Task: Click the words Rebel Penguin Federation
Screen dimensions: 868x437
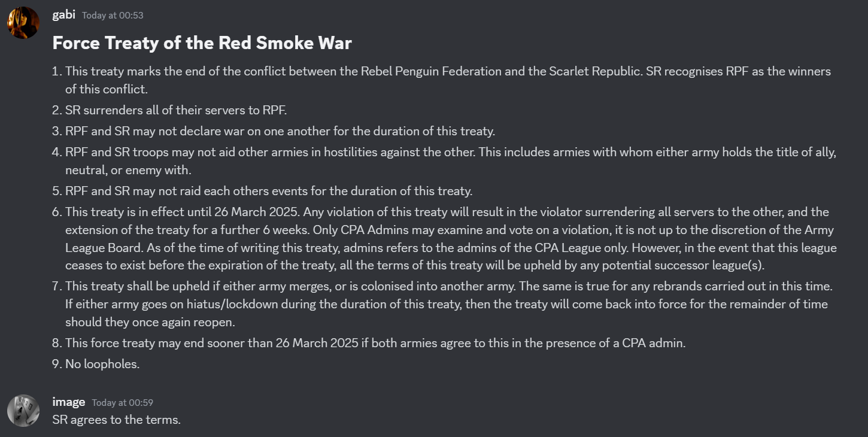Action: (x=431, y=71)
